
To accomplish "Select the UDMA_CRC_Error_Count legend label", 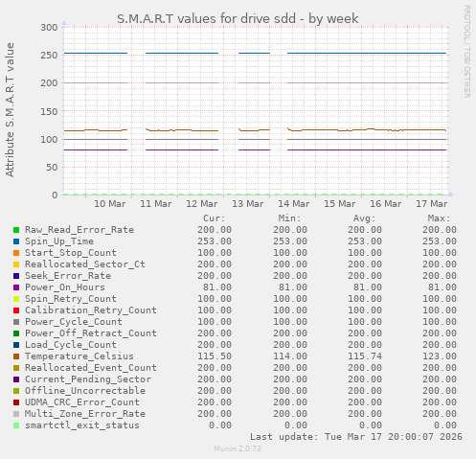I will pyautogui.click(x=82, y=402).
